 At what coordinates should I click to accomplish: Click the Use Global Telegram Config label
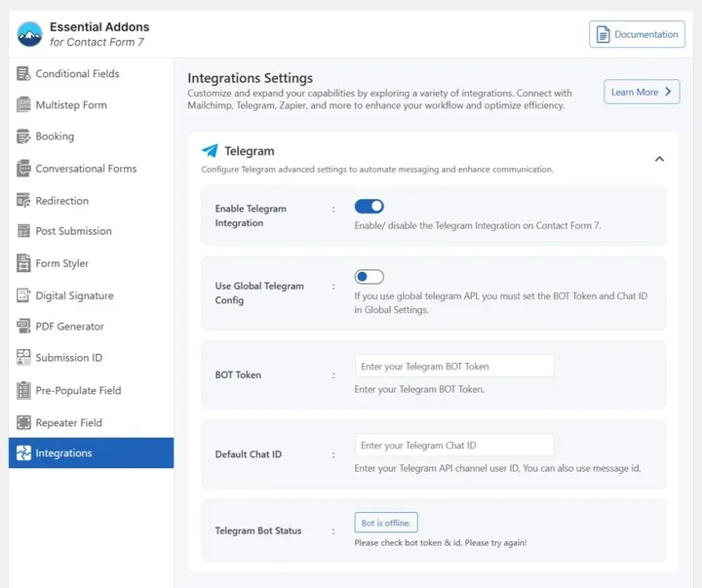[x=259, y=293]
